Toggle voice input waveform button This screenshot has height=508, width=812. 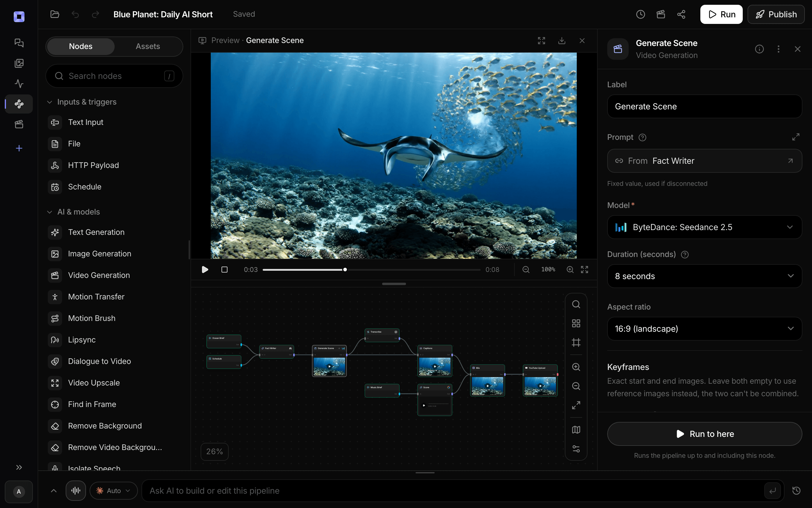pyautogui.click(x=76, y=491)
